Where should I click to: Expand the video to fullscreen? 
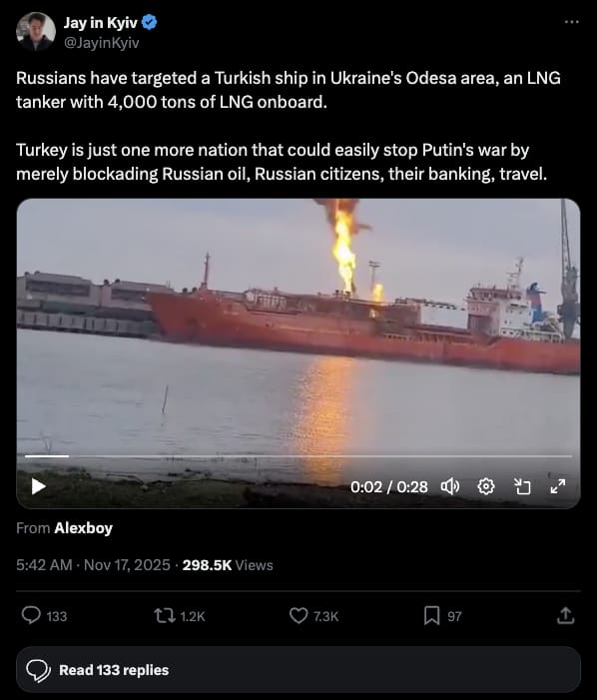click(x=558, y=486)
